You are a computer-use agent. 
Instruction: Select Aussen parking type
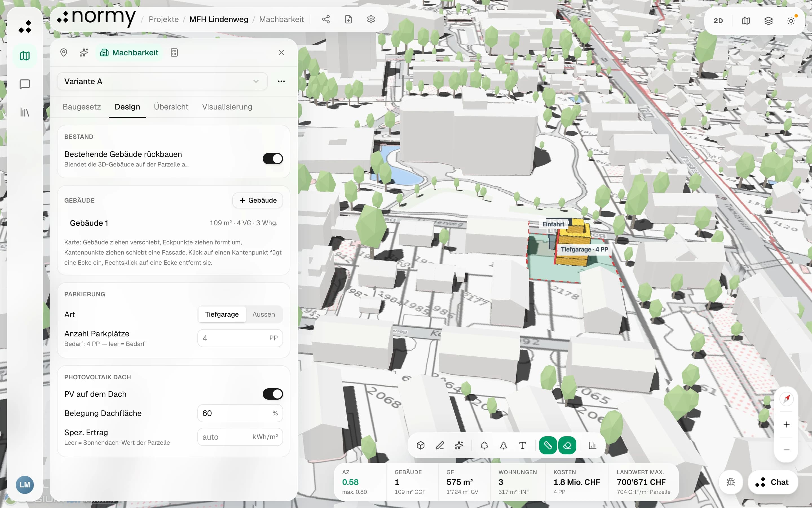click(263, 314)
